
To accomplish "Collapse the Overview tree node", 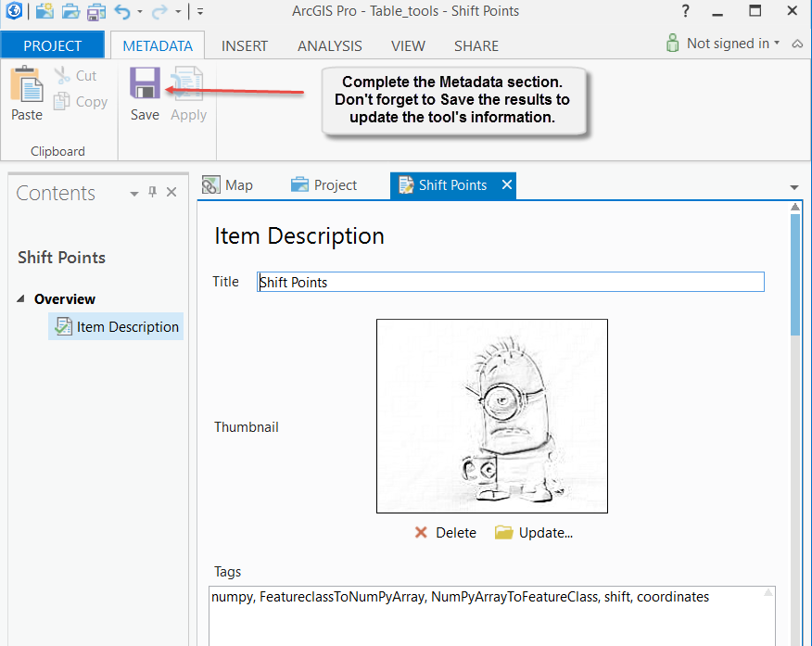I will click(x=20, y=298).
